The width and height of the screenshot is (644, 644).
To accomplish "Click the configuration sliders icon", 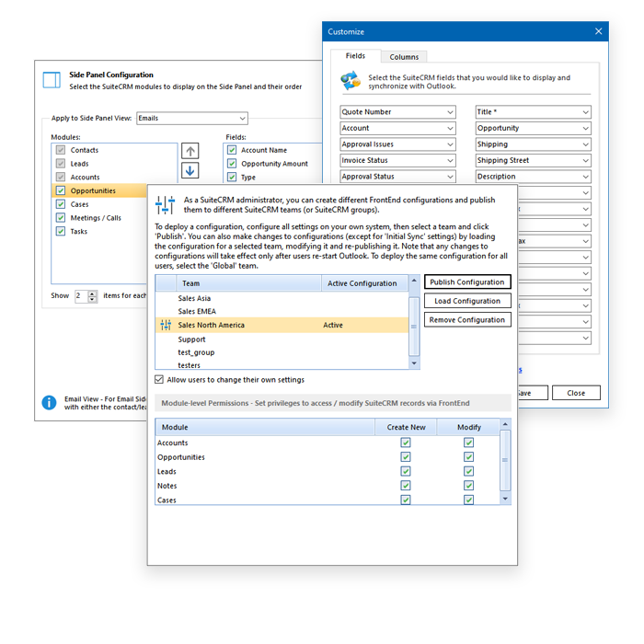I will click(165, 205).
